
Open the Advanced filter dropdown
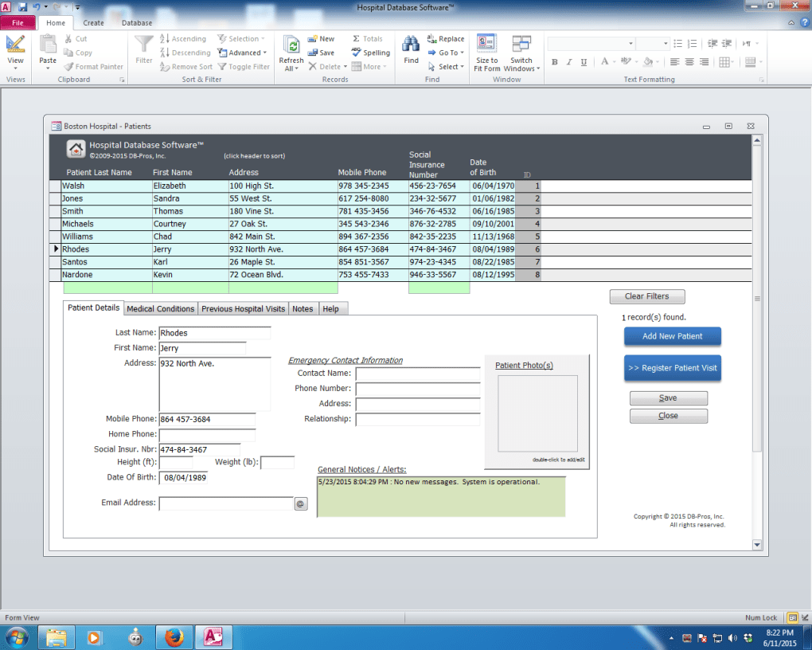pos(243,53)
